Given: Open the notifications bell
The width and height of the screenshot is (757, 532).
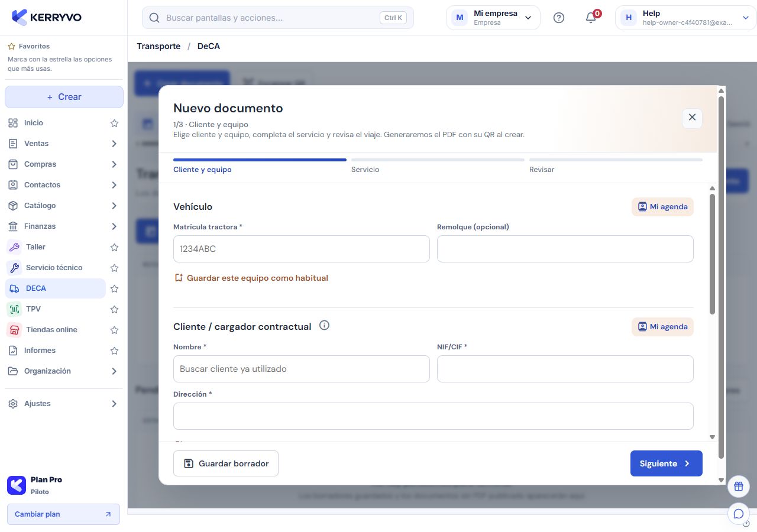Looking at the screenshot, I should tap(591, 18).
